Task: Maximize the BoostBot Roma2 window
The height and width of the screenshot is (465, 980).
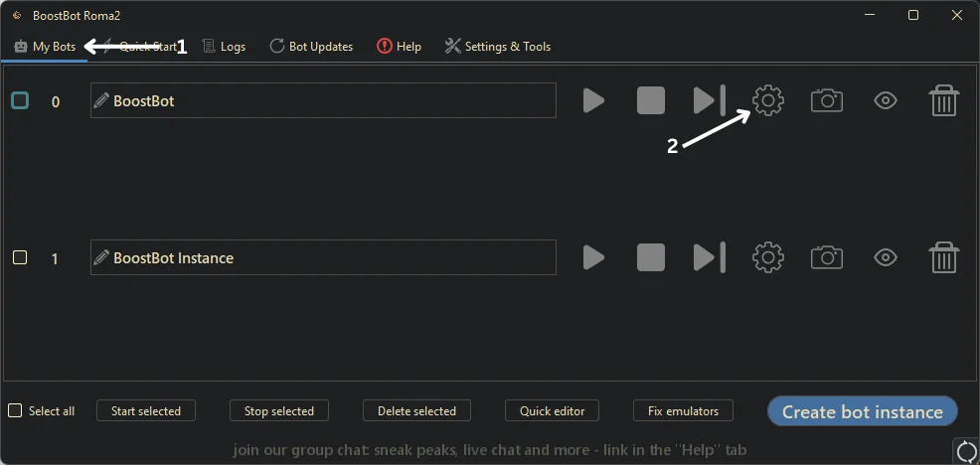Action: click(913, 15)
